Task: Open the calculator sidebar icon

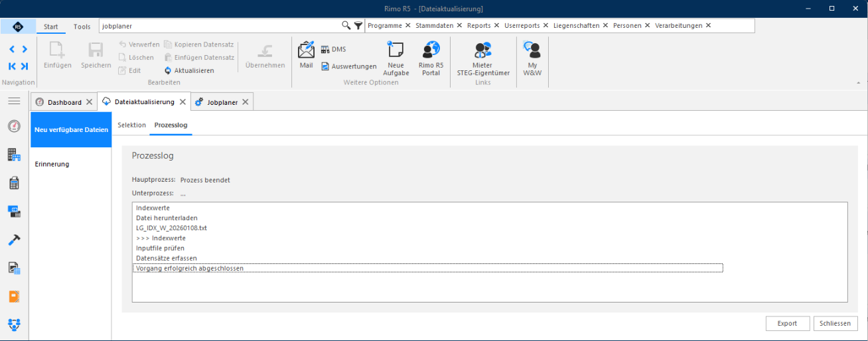Action: (14, 183)
